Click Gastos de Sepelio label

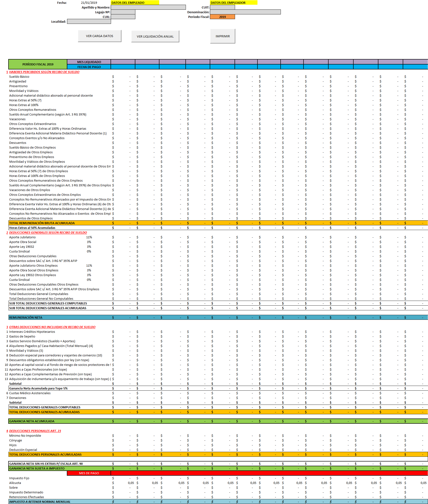click(22, 336)
